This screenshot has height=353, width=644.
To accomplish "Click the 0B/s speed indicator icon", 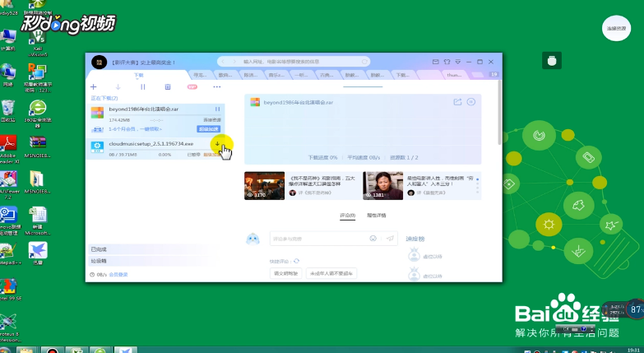I will (x=92, y=275).
